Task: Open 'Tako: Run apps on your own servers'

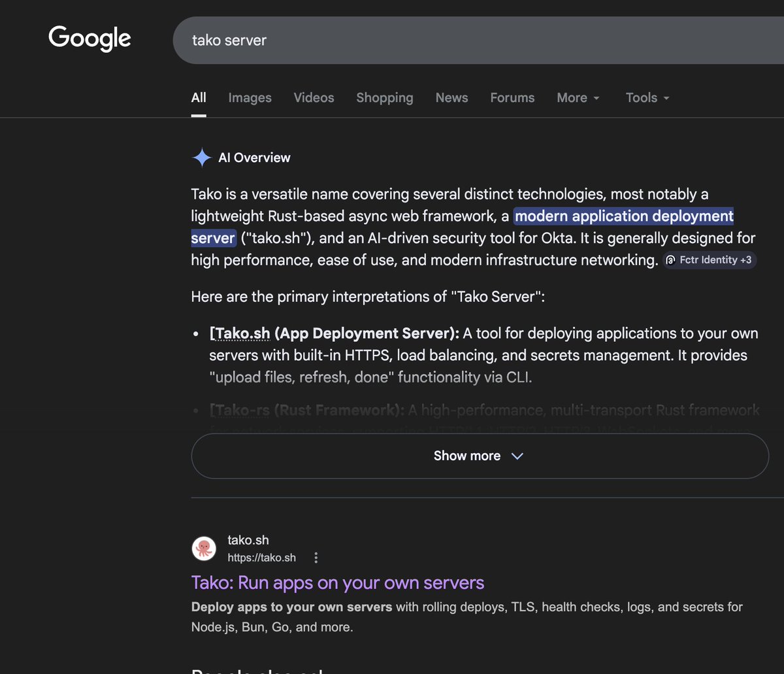Action: 338,582
